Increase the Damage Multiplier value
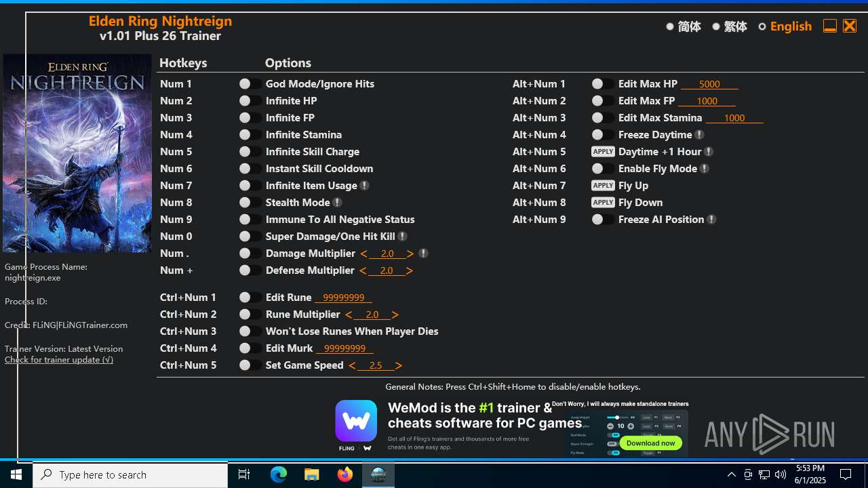 coord(410,253)
